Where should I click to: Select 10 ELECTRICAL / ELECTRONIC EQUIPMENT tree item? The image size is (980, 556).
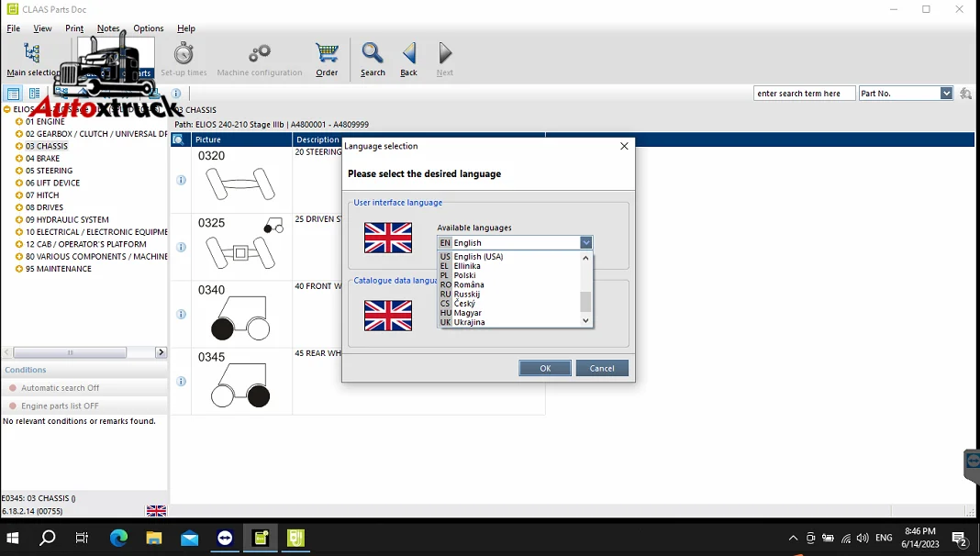point(96,232)
